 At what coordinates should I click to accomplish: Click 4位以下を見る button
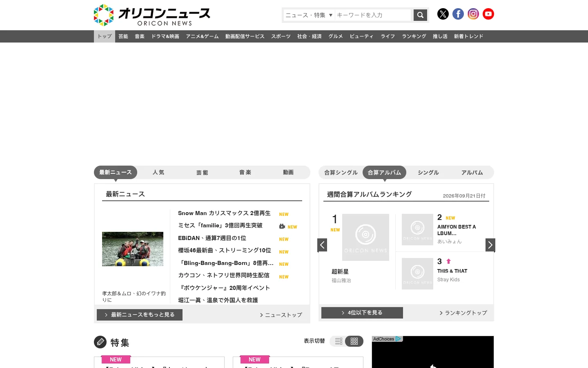pos(362,313)
